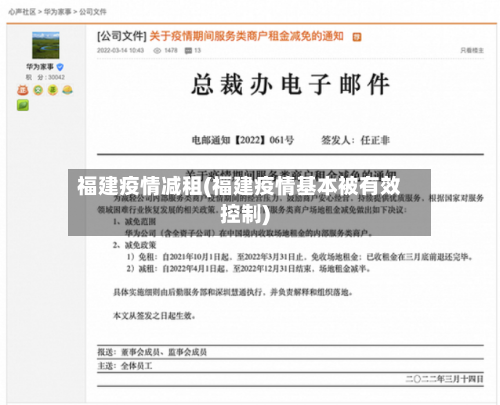Click the 减租 policy line
Viewport: 500px width, 405px height.
coord(248,269)
